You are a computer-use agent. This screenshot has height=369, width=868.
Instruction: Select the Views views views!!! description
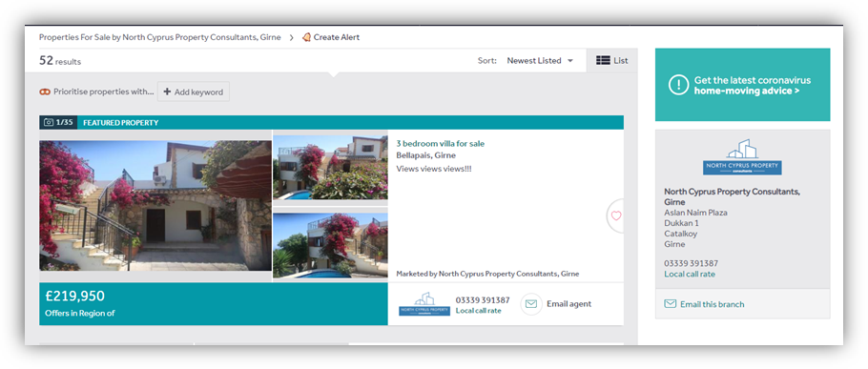click(x=433, y=169)
